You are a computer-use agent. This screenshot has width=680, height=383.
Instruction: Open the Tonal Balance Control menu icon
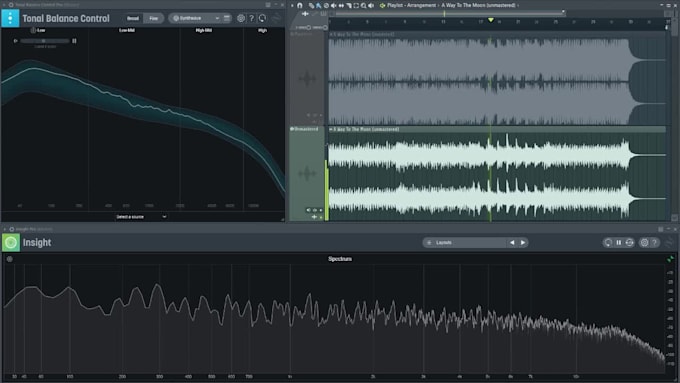[x=10, y=18]
